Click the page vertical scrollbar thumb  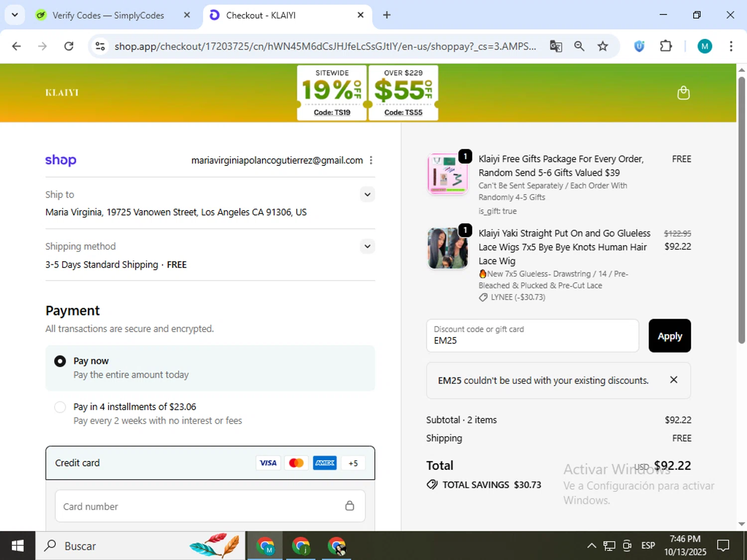click(742, 209)
